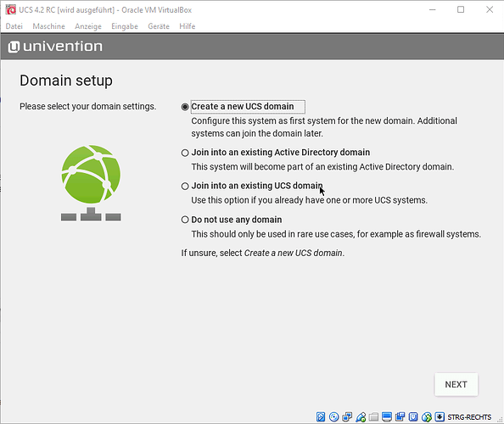This screenshot has width=504, height=424.
Task: Minimize the VirtualBox window
Action: point(433,9)
